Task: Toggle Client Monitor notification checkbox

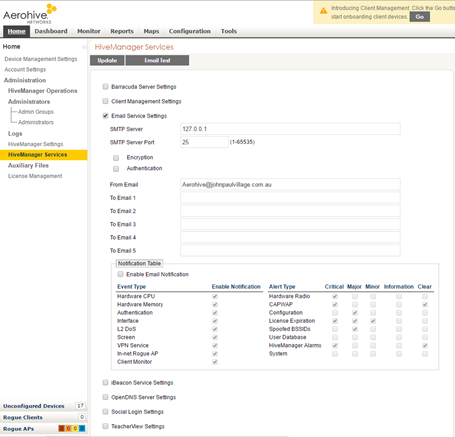Action: [215, 362]
